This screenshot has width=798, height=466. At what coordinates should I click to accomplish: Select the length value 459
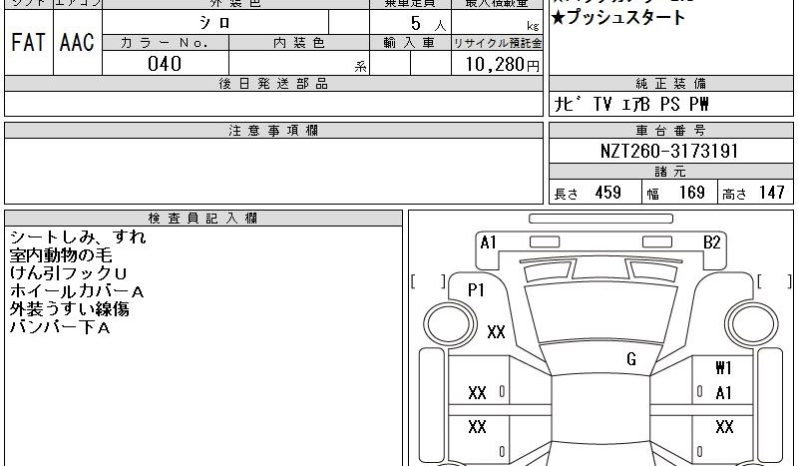click(608, 192)
